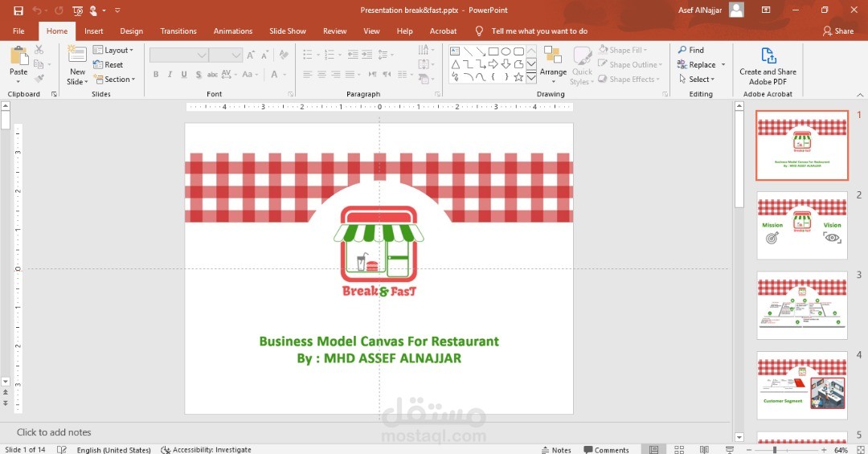
Task: Click the Paste clipboard icon
Action: (x=18, y=56)
